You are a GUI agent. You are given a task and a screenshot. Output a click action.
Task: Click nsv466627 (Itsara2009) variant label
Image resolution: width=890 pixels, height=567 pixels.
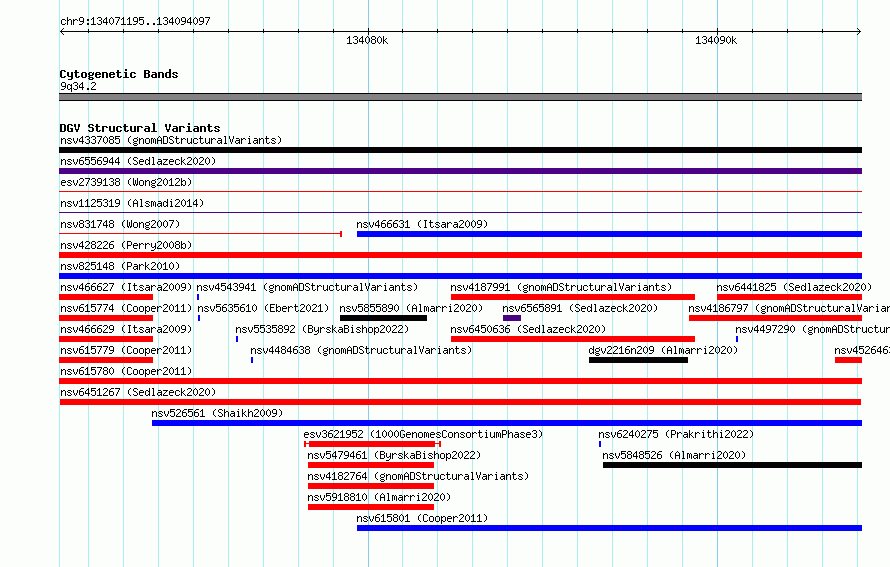pos(126,287)
